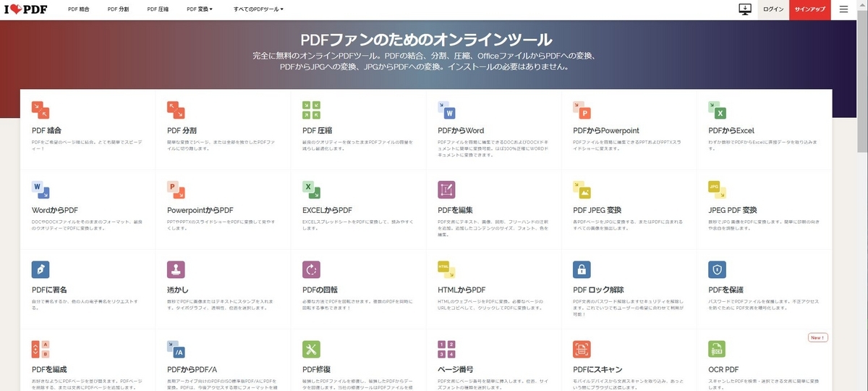Open the OCR PDF icon
868x391 pixels.
click(717, 350)
